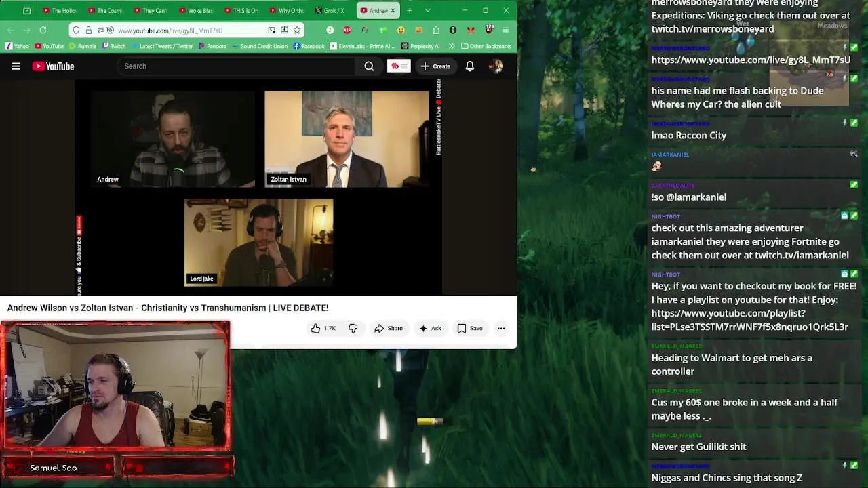Open the Pandora bookmark
This screenshot has width=868, height=488.
pos(212,46)
